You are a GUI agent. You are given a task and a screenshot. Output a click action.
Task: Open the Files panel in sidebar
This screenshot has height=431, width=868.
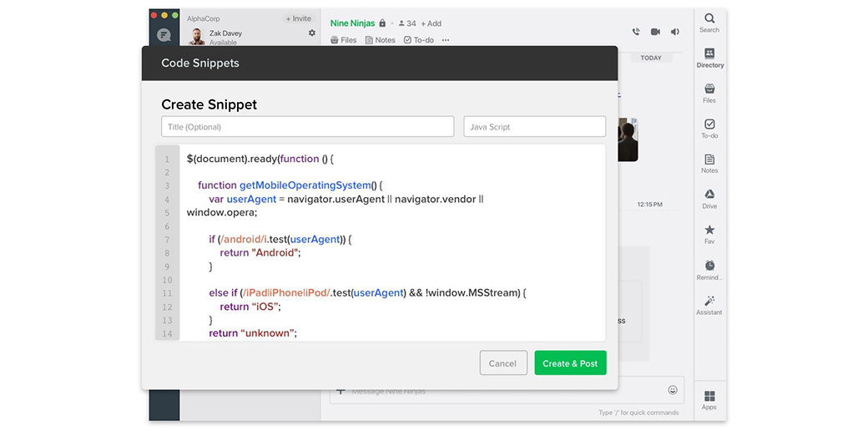pos(709,92)
